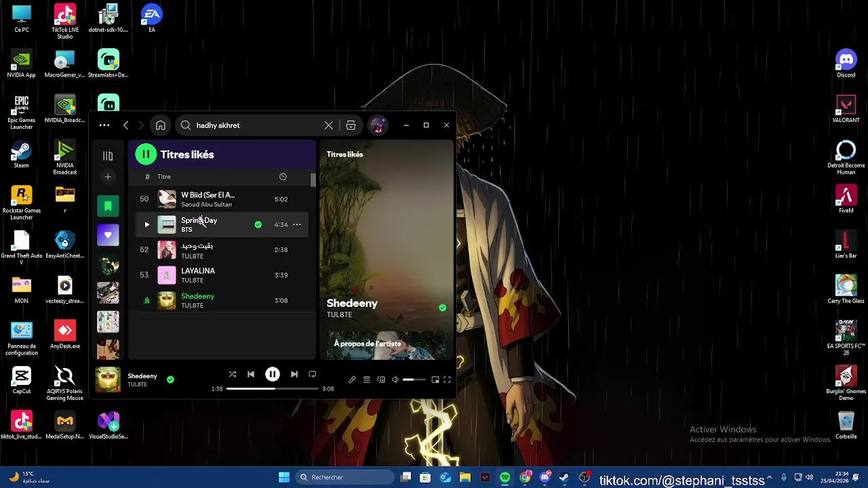Image resolution: width=868 pixels, height=488 pixels.
Task: Open the Spotify three-dots menu
Action: click(x=104, y=125)
